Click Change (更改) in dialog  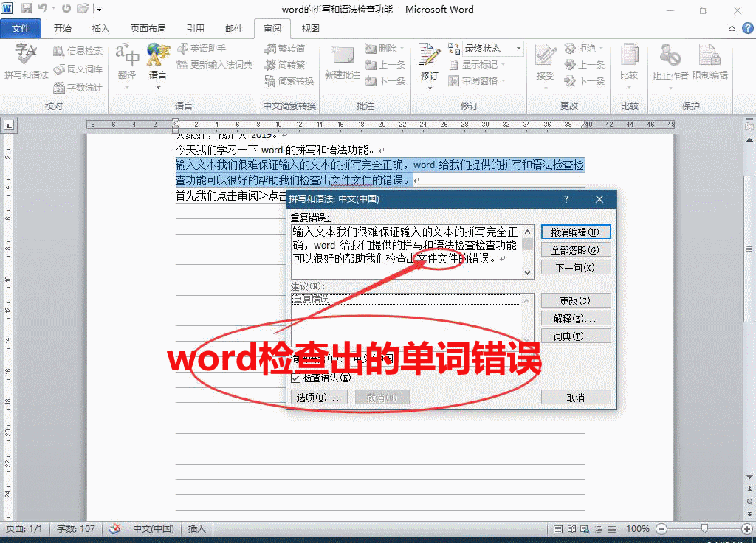pyautogui.click(x=576, y=301)
